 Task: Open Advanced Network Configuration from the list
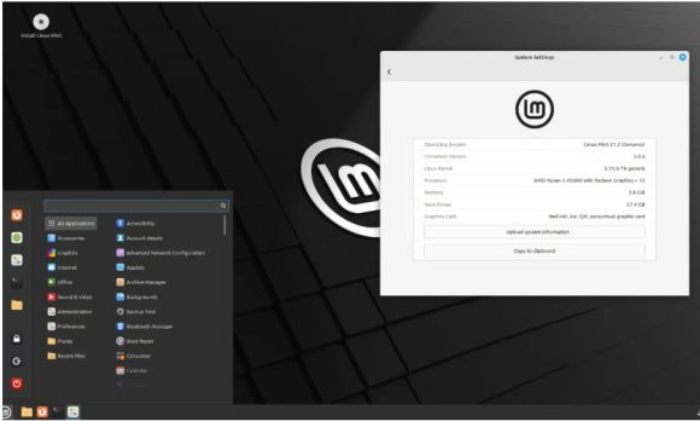(161, 253)
